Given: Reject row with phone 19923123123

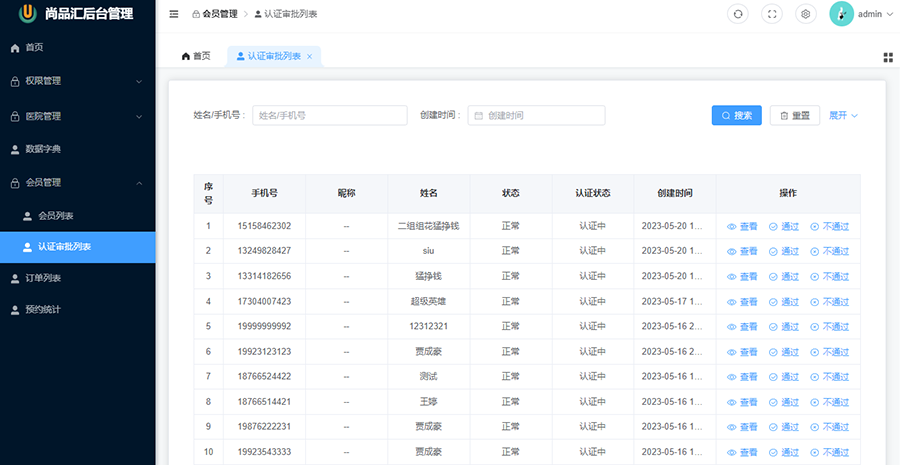Looking at the screenshot, I should tap(829, 352).
